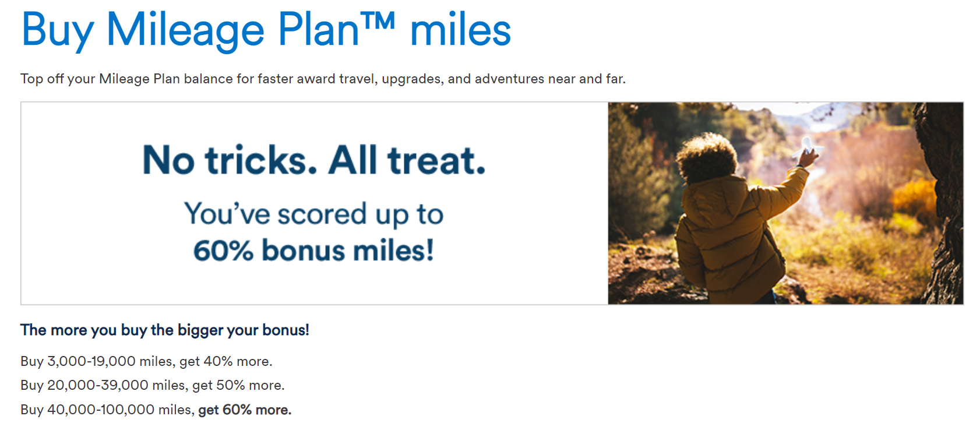Click the autumn foliage at the photo's left
Screen dimensions: 980x430
pyautogui.click(x=641, y=175)
